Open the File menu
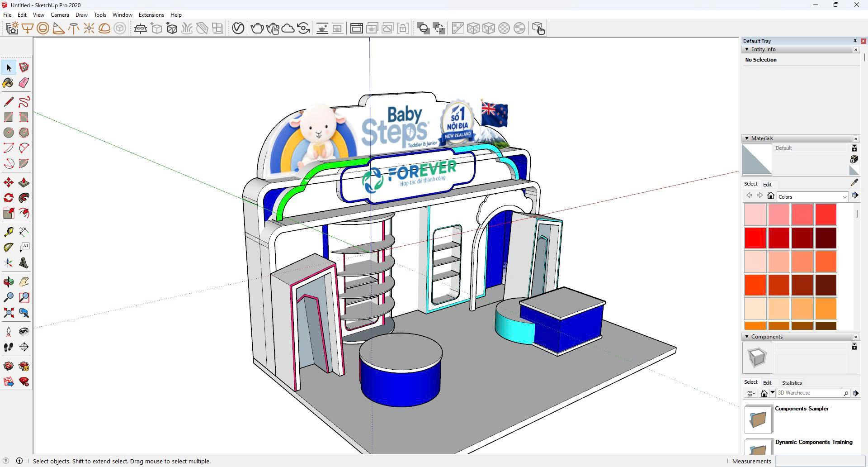Screen dimensions: 868x467 (x=7, y=15)
